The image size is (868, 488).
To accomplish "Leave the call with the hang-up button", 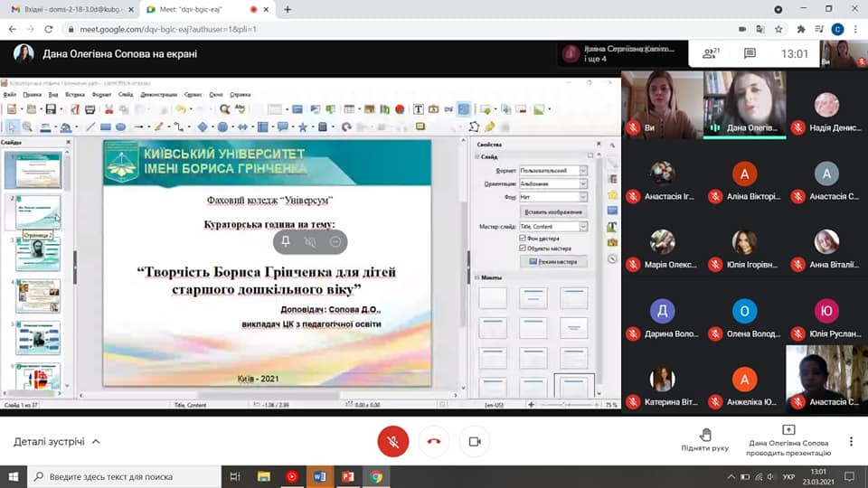I will pyautogui.click(x=434, y=441).
